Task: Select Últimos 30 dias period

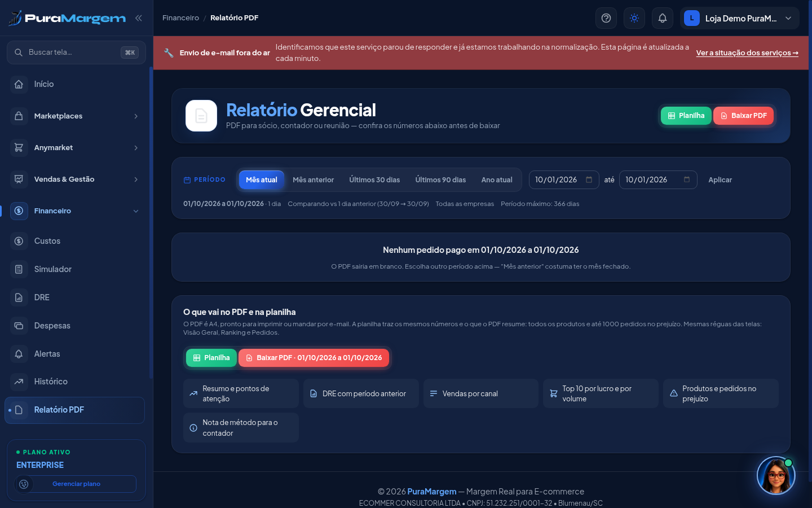Action: click(x=374, y=180)
